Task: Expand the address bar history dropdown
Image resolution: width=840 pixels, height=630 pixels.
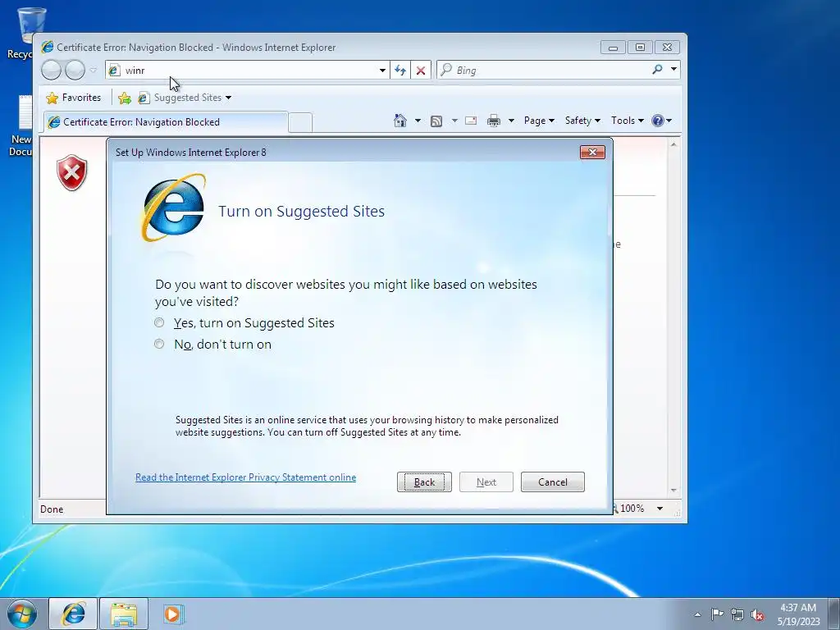Action: 382,71
